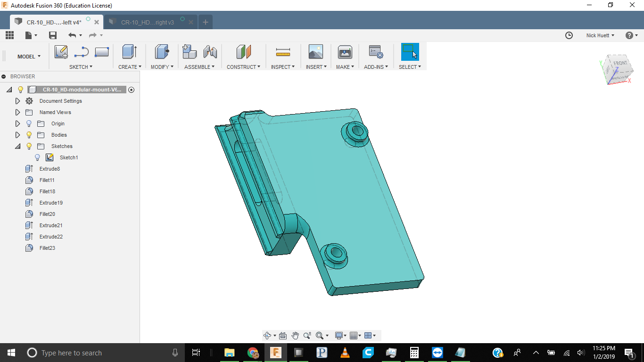Expand the Named Views folder
This screenshot has height=362, width=644.
(18, 112)
